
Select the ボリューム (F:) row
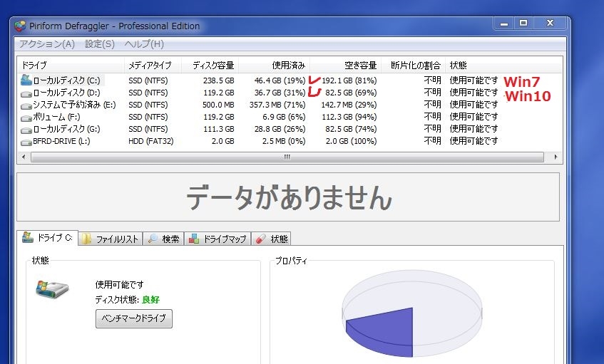point(290,117)
